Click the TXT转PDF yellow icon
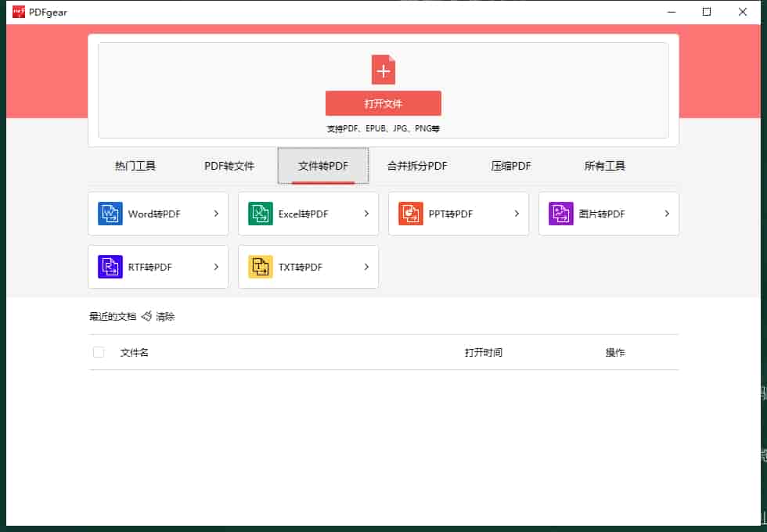This screenshot has width=767, height=532. point(260,267)
